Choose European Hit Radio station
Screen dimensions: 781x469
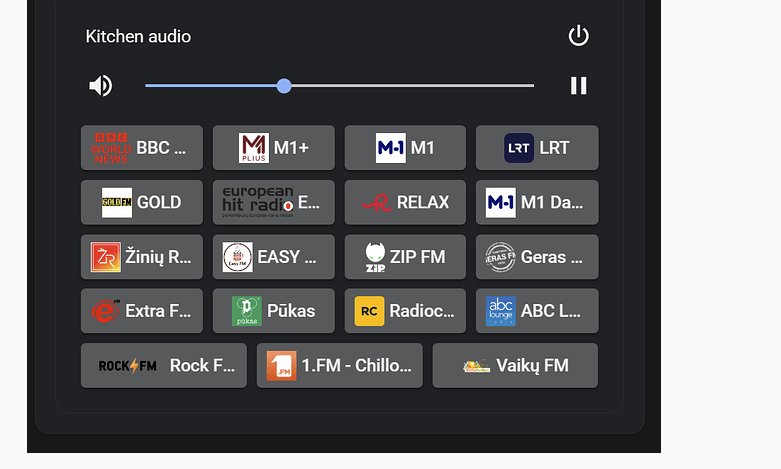coord(273,203)
